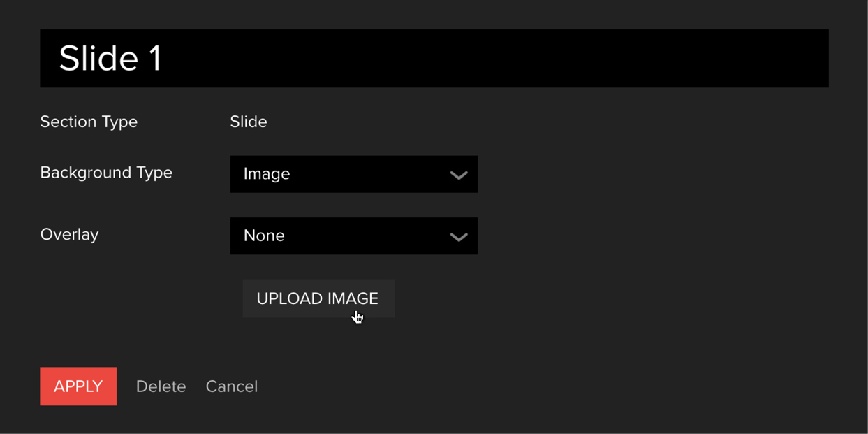Viewport: 868px width, 434px height.
Task: Click the "Overlay" field label
Action: [69, 234]
